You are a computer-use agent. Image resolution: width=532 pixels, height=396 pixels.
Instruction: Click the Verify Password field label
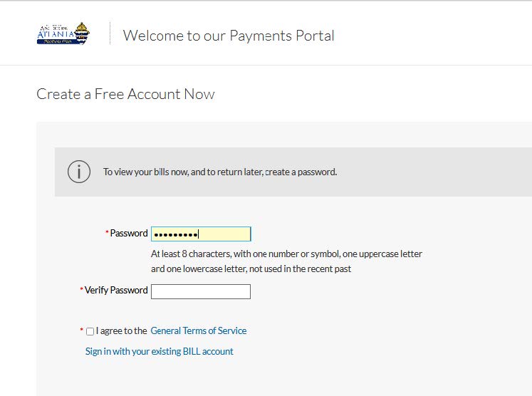click(x=116, y=290)
